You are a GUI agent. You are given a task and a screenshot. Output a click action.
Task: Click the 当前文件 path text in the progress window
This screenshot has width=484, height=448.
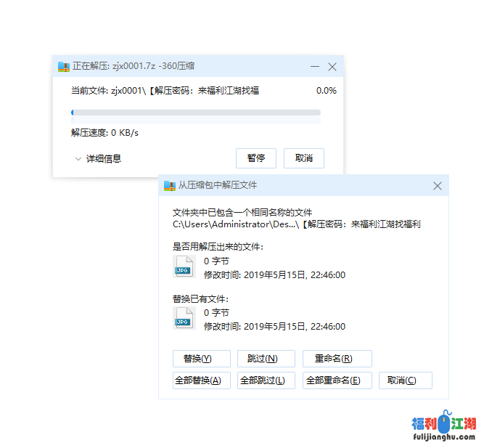[165, 91]
